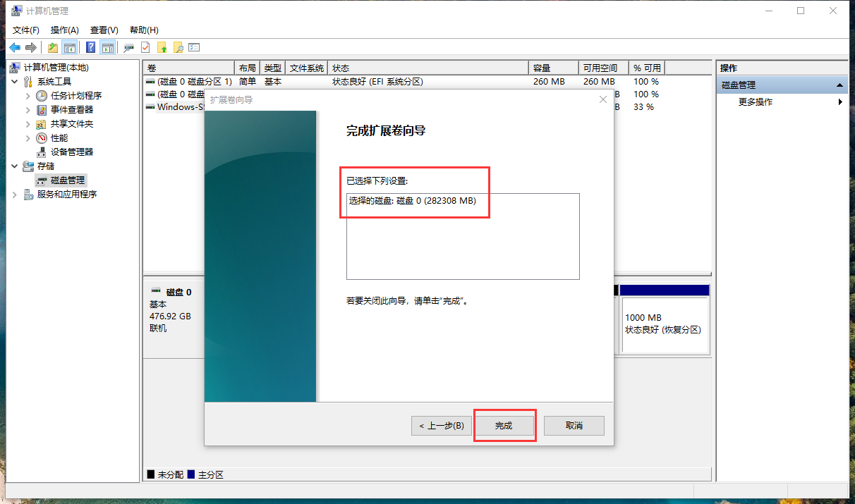The image size is (855, 504).
Task: Click the folder with green arrow icon
Action: (162, 47)
